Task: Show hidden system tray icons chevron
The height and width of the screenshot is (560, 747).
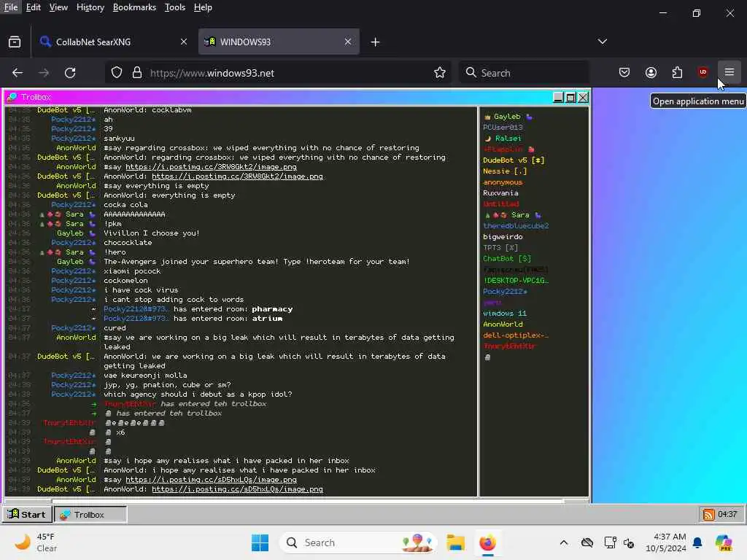Action: (564, 542)
